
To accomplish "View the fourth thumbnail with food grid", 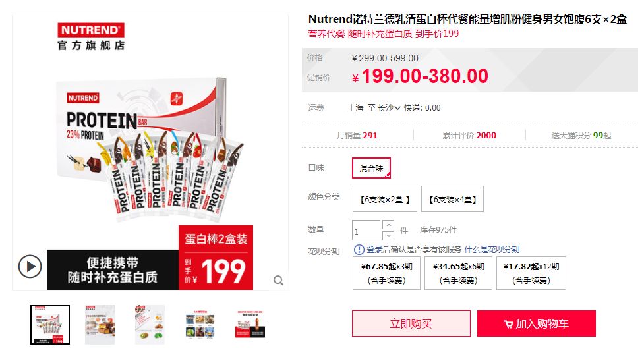I will click(x=200, y=325).
